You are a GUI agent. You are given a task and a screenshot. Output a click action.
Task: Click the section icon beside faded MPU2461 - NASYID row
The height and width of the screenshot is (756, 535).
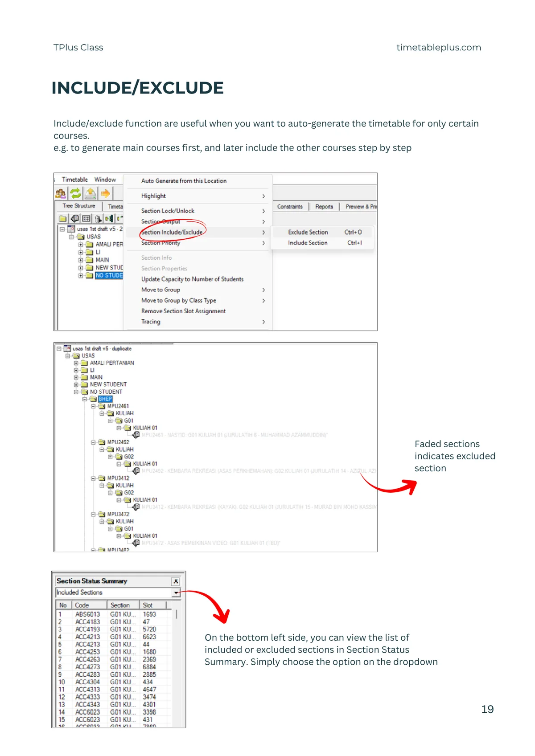click(136, 434)
